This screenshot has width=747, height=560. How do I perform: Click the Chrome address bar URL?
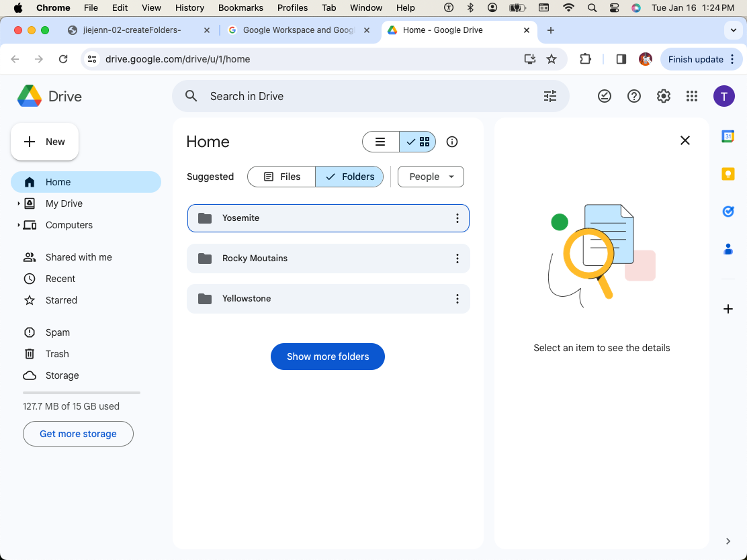(178, 59)
